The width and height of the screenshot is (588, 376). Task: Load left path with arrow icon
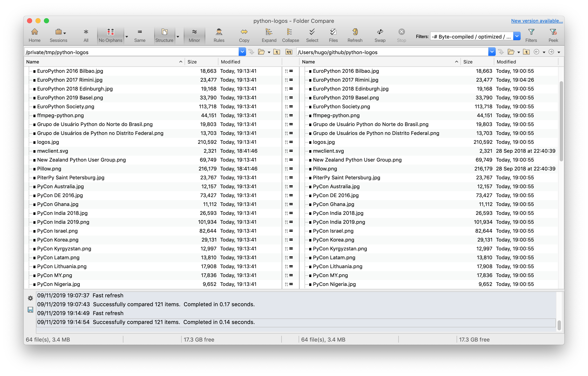tap(251, 52)
